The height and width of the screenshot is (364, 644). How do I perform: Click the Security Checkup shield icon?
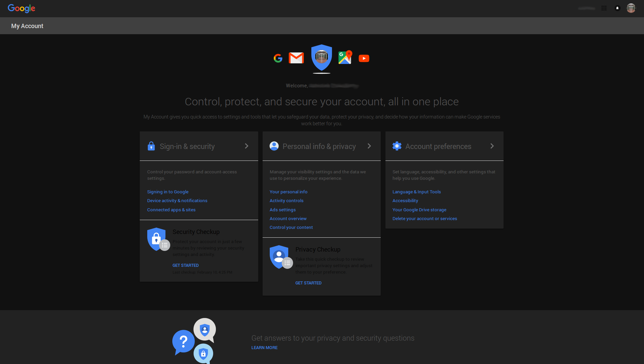pos(158,239)
